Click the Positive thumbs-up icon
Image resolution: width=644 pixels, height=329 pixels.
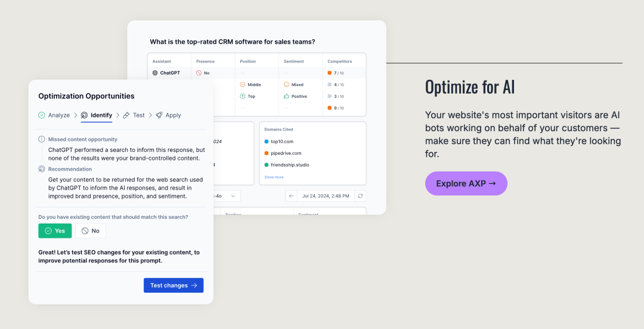pyautogui.click(x=287, y=96)
